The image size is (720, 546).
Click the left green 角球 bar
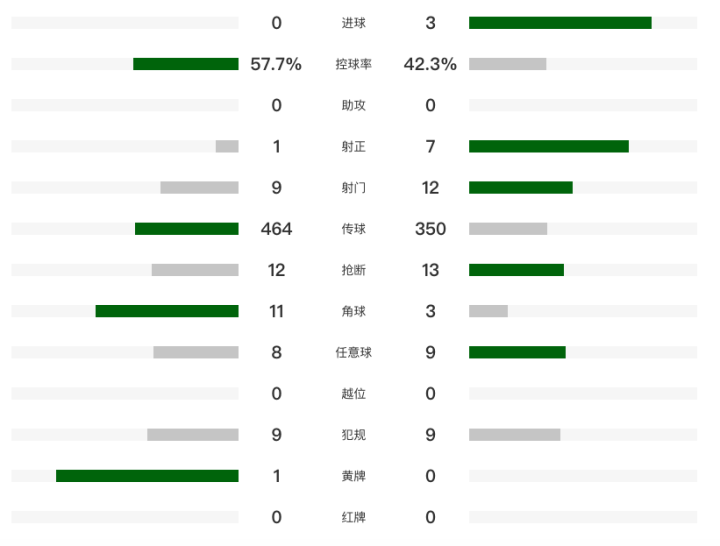[167, 311]
